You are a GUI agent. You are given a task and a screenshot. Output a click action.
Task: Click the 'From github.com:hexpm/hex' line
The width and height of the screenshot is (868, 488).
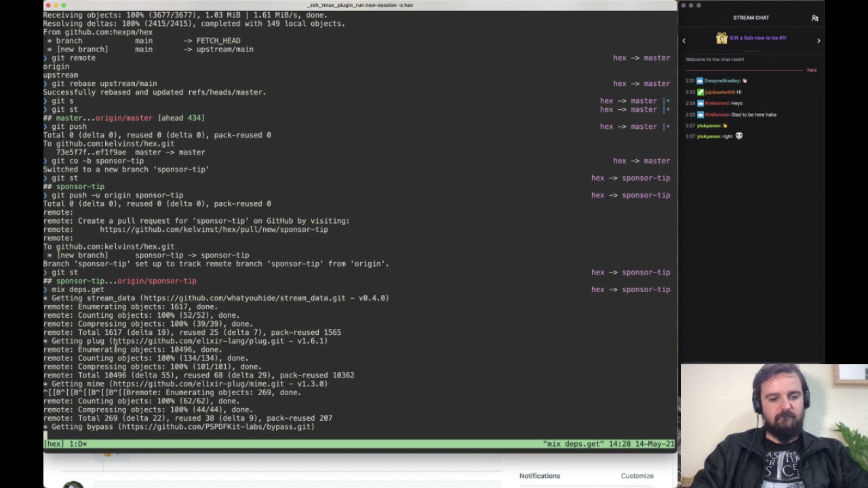click(x=98, y=33)
